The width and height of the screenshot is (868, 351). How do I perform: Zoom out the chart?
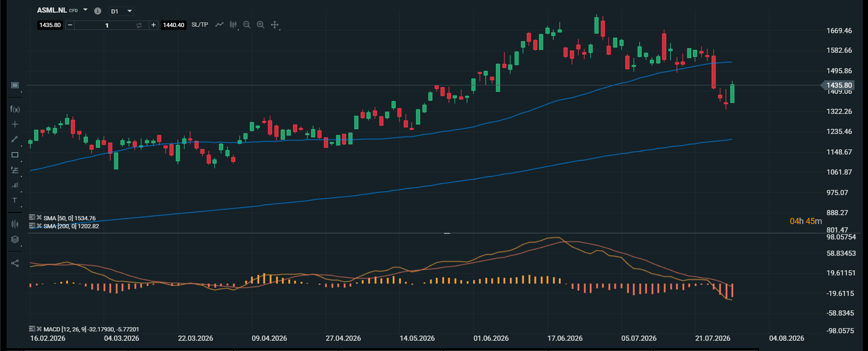(x=247, y=25)
